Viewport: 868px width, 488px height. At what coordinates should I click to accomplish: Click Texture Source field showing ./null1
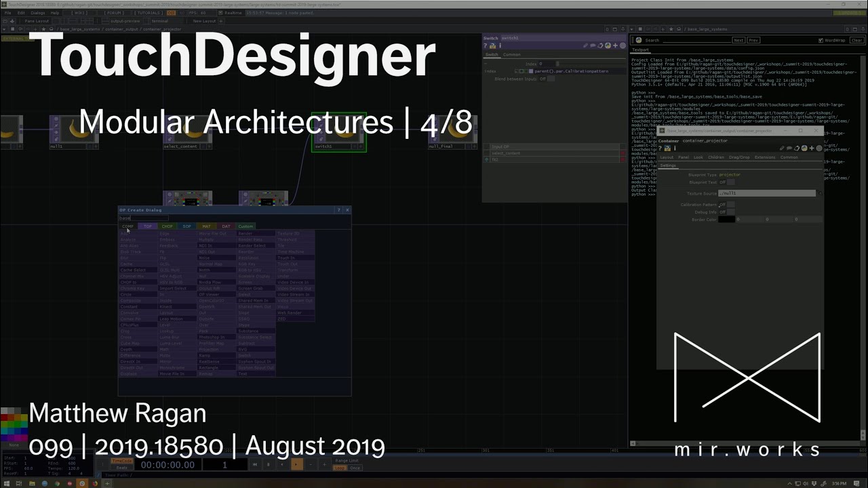point(767,193)
